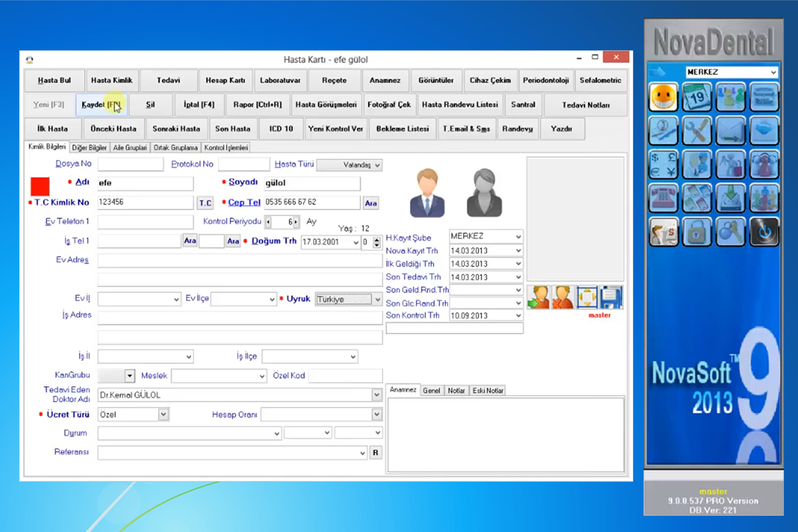
Task: Click the Fotoğraf Çek button
Action: 389,105
